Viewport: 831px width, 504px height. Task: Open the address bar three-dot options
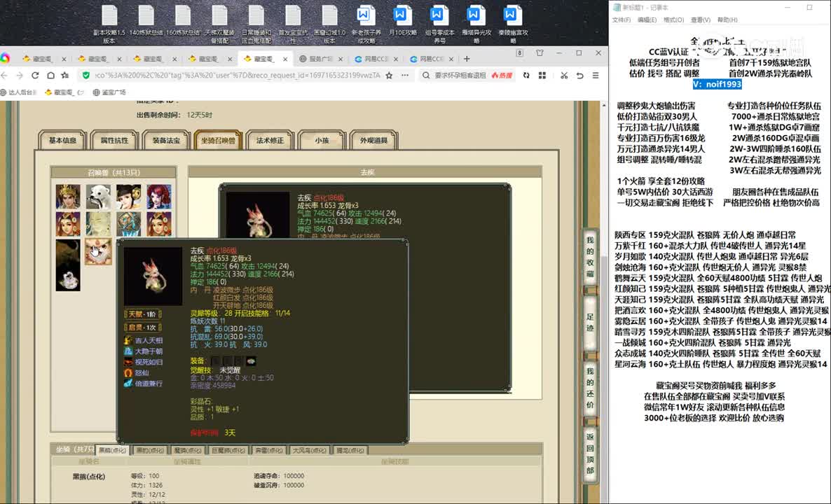click(x=405, y=75)
